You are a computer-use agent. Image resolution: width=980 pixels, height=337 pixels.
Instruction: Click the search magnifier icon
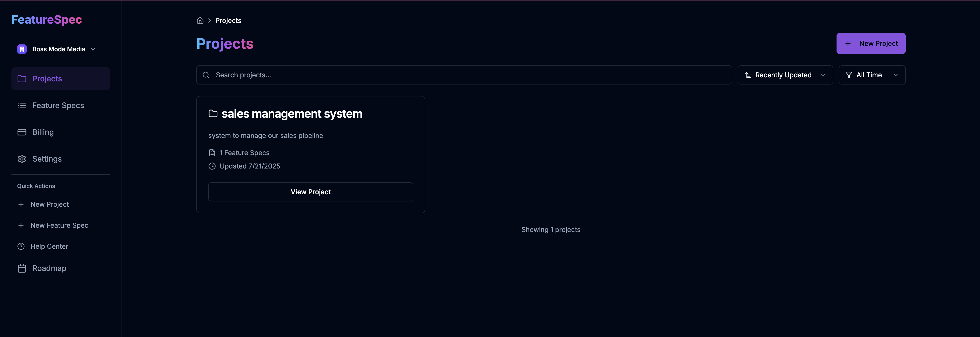pyautogui.click(x=206, y=75)
